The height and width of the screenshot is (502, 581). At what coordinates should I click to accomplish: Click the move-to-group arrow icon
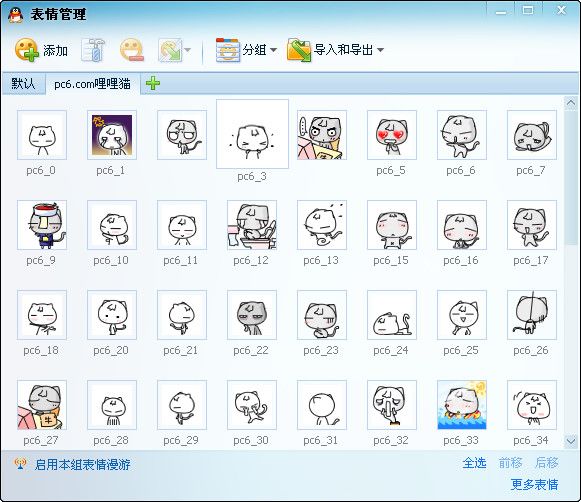pyautogui.click(x=170, y=50)
